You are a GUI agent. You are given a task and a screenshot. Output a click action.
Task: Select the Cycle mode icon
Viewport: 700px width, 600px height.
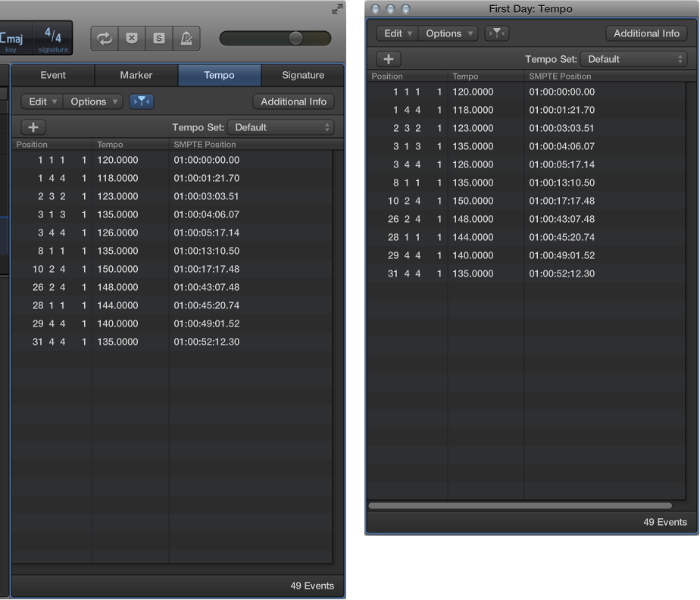[x=104, y=39]
